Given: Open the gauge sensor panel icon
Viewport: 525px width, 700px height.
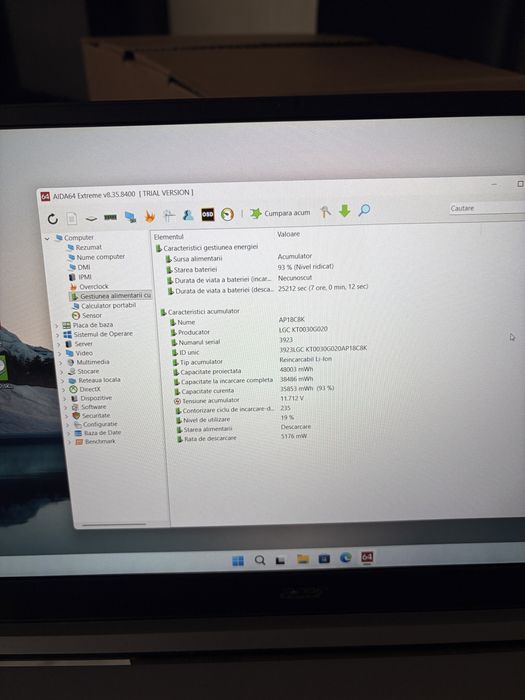Looking at the screenshot, I should point(227,214).
